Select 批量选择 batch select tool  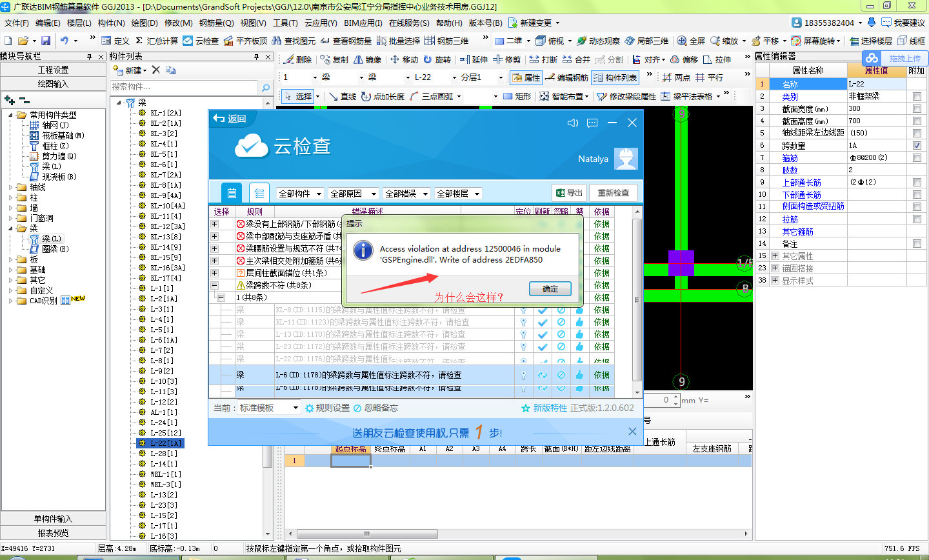coord(398,41)
